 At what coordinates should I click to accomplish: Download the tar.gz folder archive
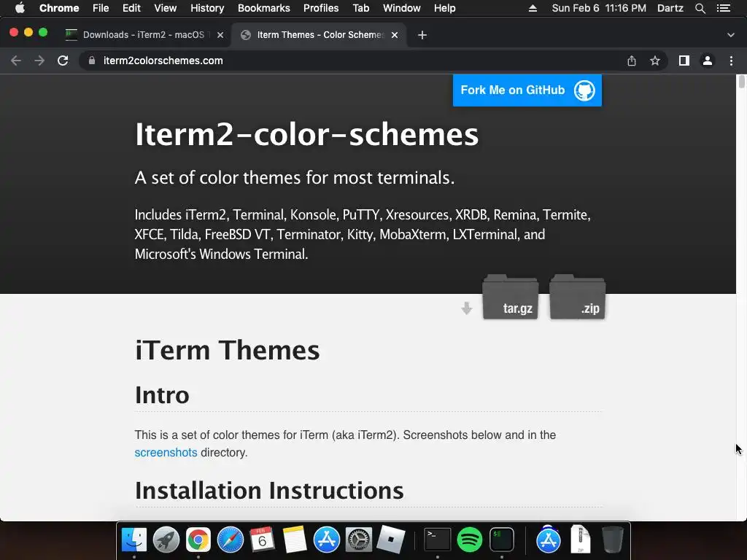coord(510,297)
